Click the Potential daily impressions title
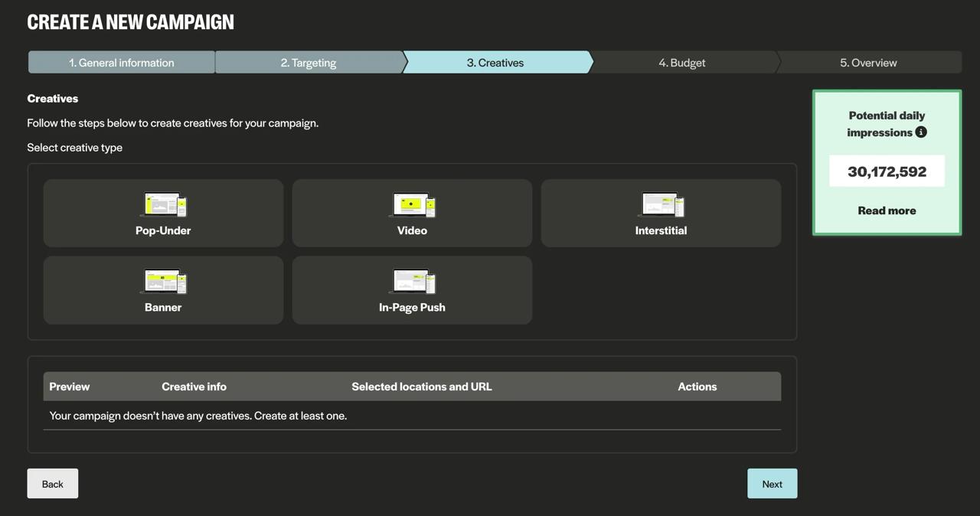Screen dimensions: 980x516 887,123
